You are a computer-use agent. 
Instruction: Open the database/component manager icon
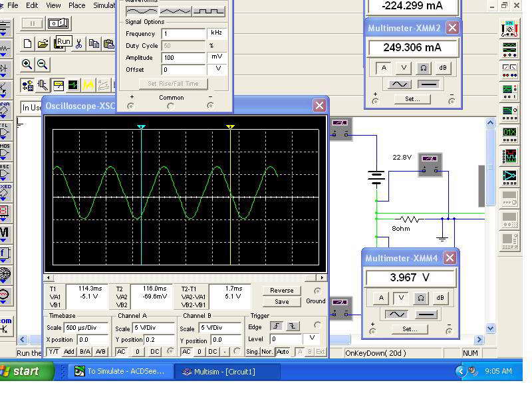point(27,85)
